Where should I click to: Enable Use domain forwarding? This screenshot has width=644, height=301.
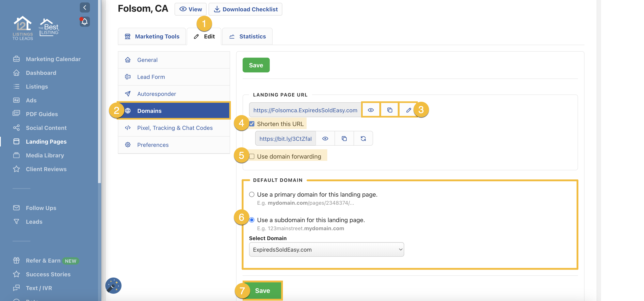pos(252,156)
